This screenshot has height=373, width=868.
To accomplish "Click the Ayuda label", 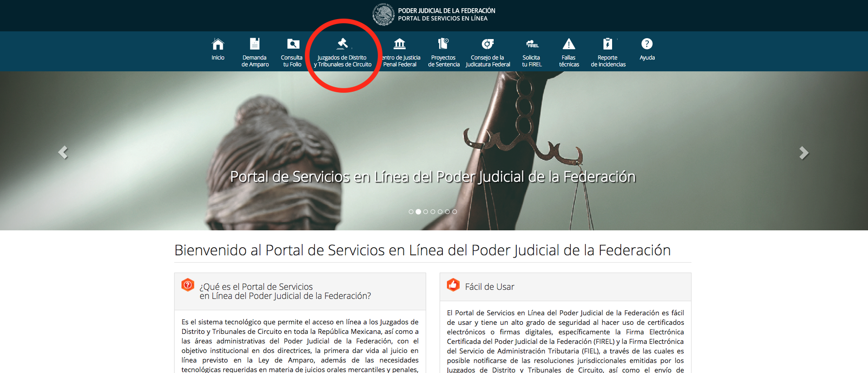I will (647, 58).
